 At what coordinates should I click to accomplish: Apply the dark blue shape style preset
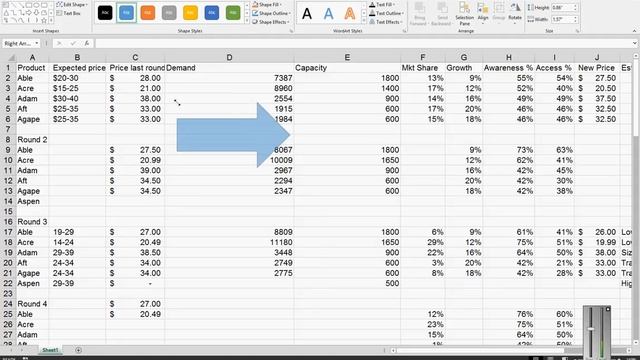pyautogui.click(x=211, y=13)
